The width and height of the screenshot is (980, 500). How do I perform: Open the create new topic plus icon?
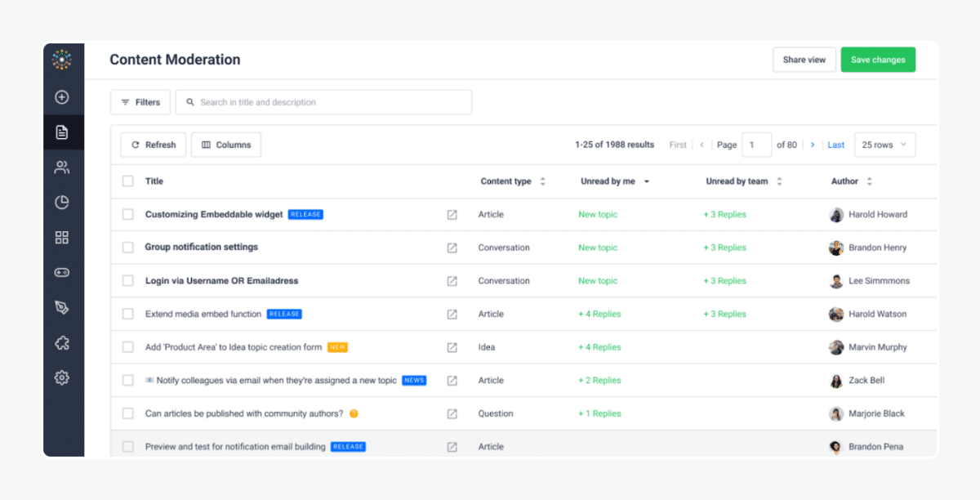coord(62,96)
